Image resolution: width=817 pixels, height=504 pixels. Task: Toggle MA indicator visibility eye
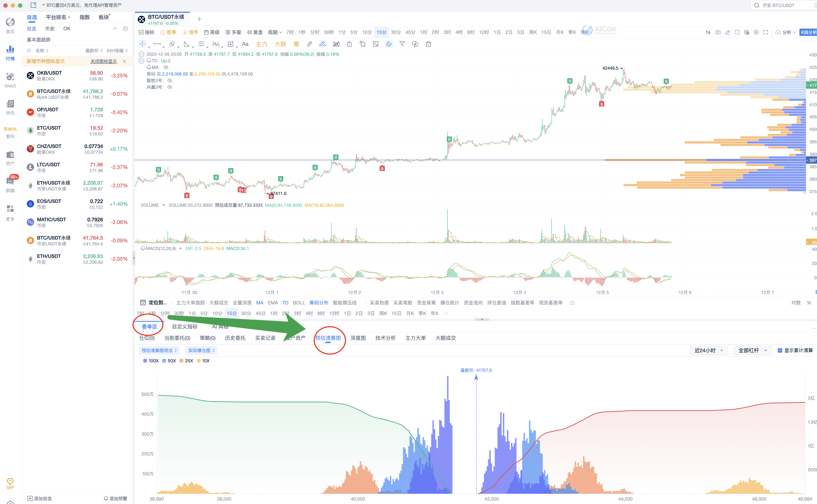[x=166, y=67]
